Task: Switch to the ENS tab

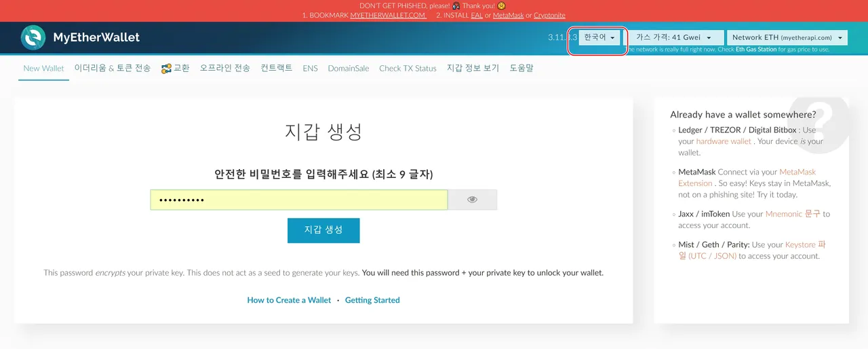Action: pyautogui.click(x=310, y=69)
